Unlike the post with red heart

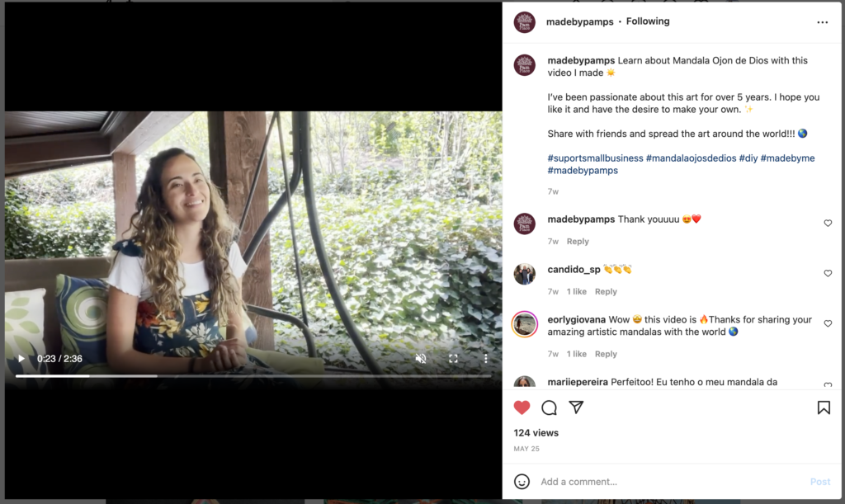point(522,407)
